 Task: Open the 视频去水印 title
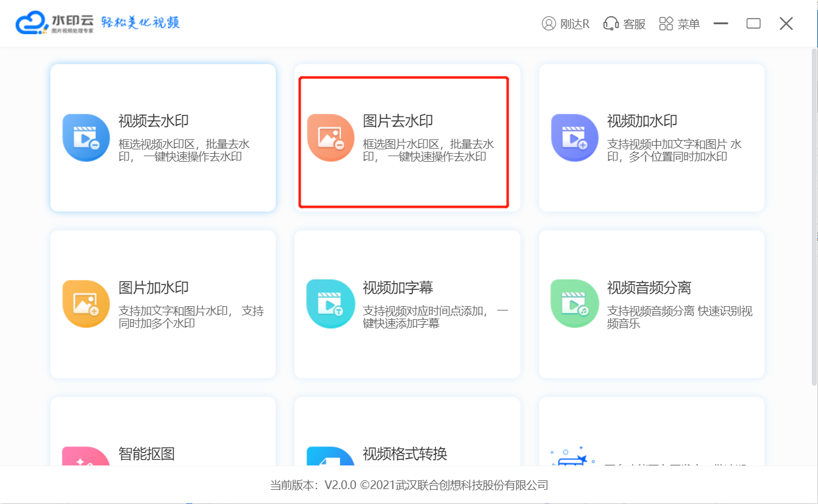[154, 121]
